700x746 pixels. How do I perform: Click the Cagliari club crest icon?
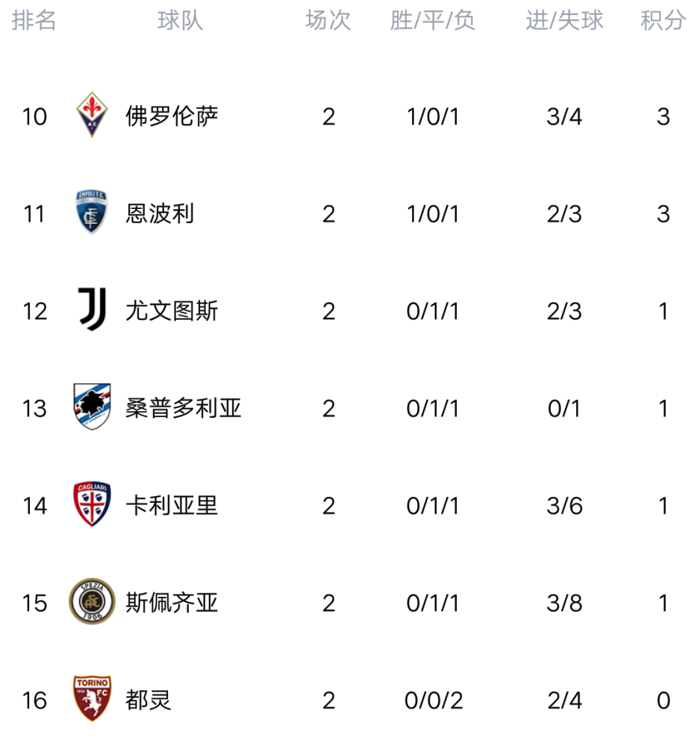click(92, 505)
